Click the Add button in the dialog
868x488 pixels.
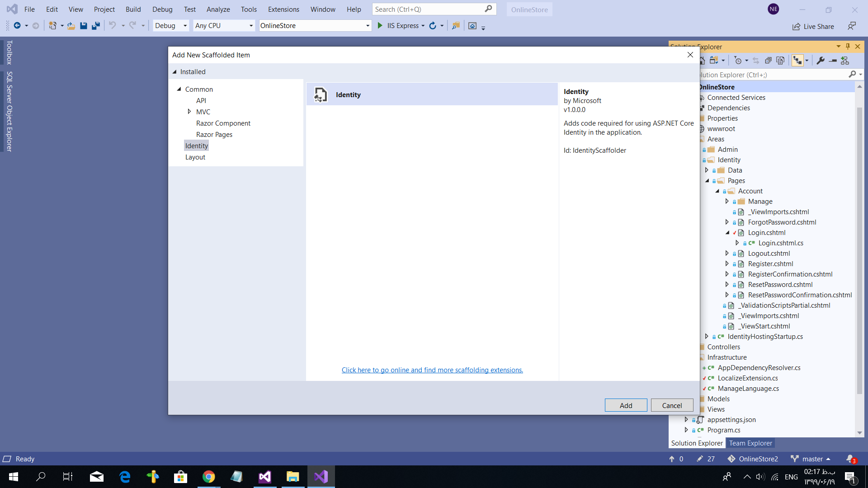click(626, 405)
